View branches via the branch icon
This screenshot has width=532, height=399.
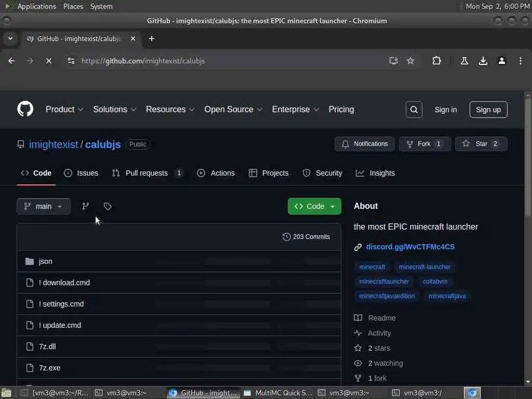click(x=86, y=206)
